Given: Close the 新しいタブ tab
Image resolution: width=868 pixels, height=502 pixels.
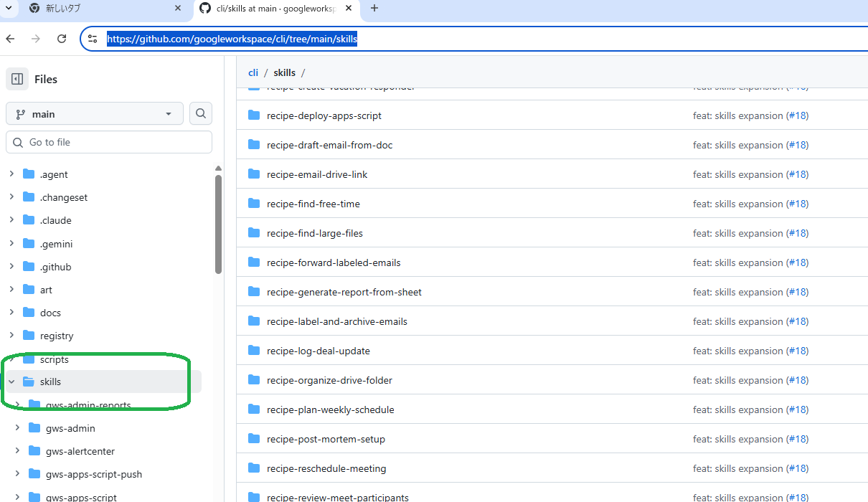Looking at the screenshot, I should pos(178,9).
